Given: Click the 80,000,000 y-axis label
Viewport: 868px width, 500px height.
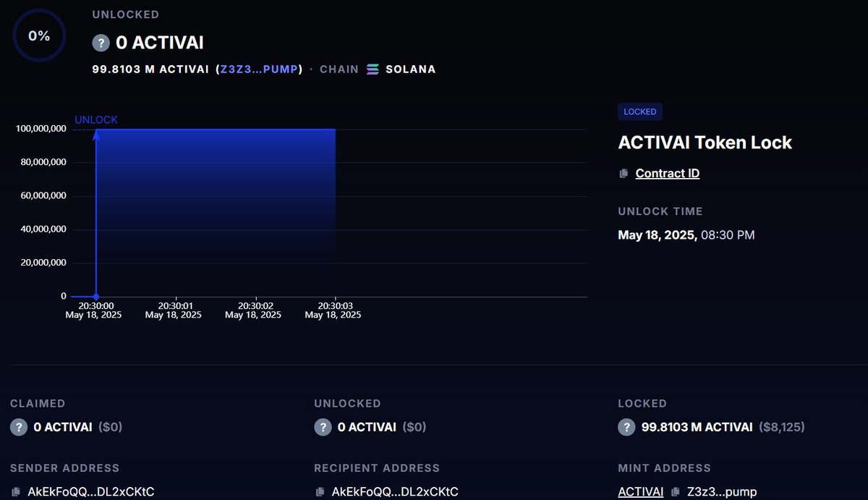Looking at the screenshot, I should pos(43,162).
